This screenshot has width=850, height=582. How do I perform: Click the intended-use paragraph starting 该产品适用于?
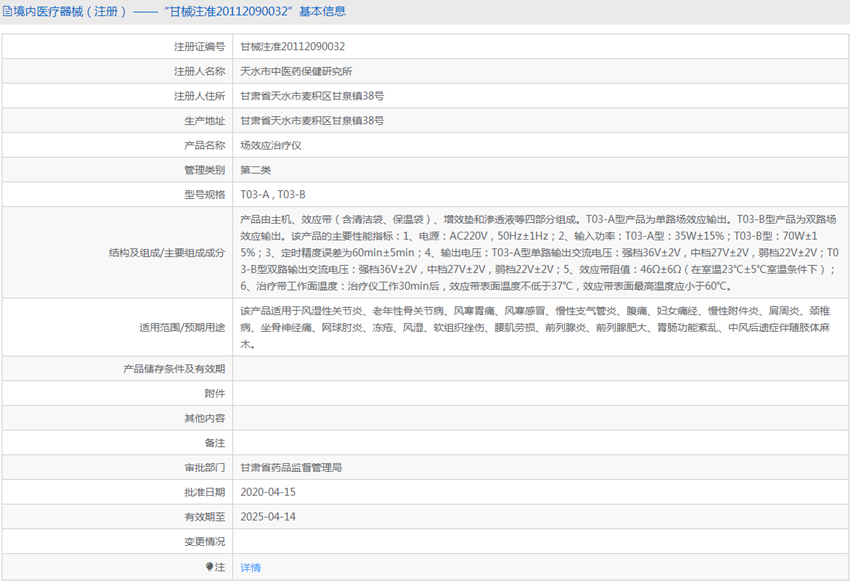coord(535,327)
